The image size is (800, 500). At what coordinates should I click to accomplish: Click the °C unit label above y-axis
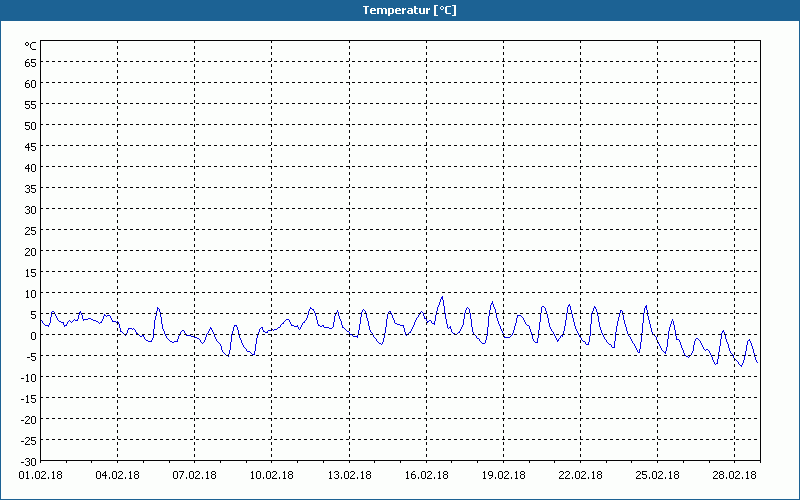click(x=30, y=46)
